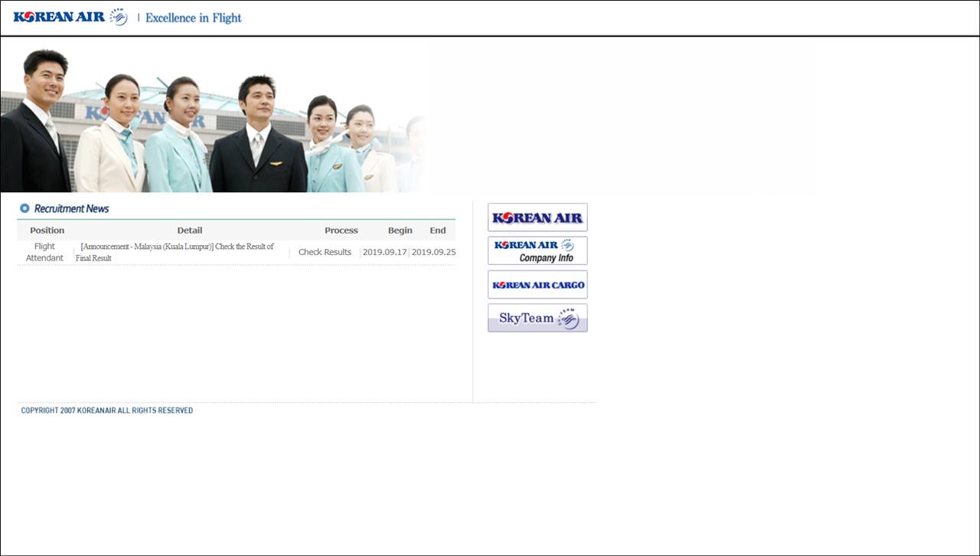980x556 pixels.
Task: Click the blue bullet icon beside Recruitment News
Action: [24, 208]
